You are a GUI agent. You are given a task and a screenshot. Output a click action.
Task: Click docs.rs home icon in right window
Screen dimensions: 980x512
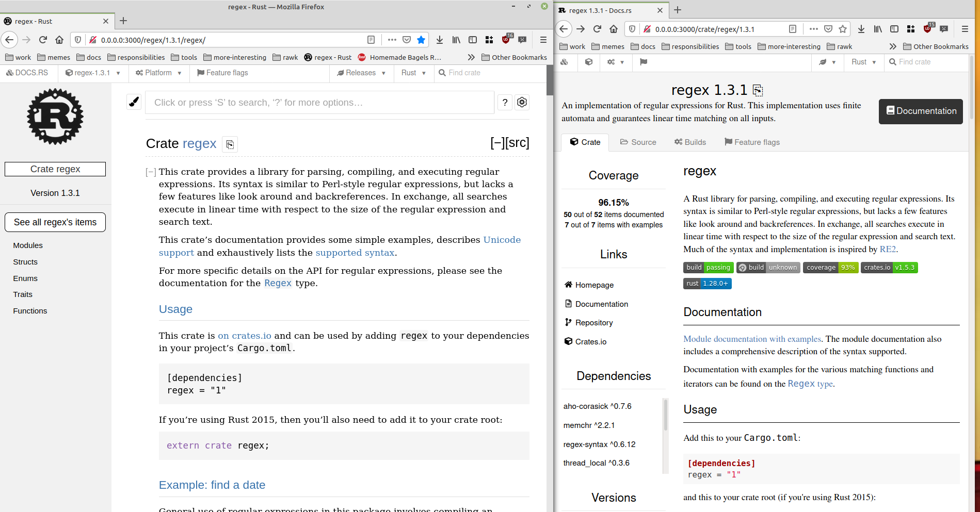tap(565, 62)
